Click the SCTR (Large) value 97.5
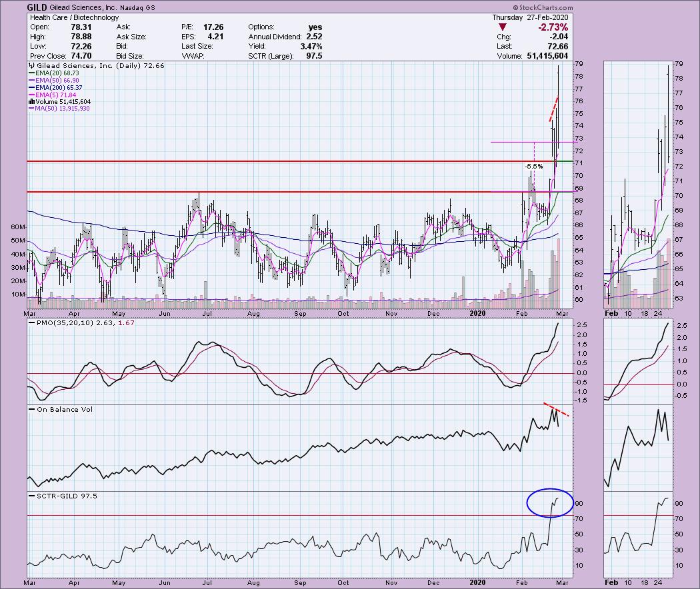The image size is (700, 589). pos(314,56)
